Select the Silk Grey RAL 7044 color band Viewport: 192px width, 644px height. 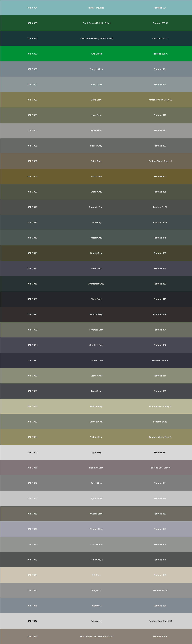pyautogui.click(x=96, y=575)
